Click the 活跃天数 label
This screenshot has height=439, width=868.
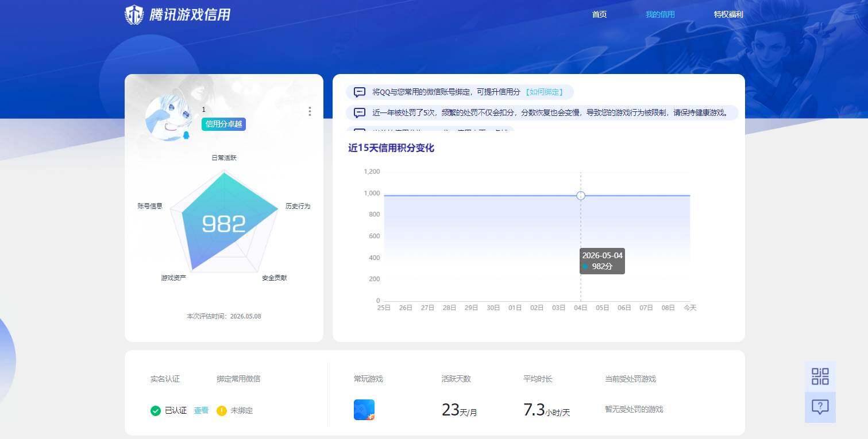click(x=456, y=379)
